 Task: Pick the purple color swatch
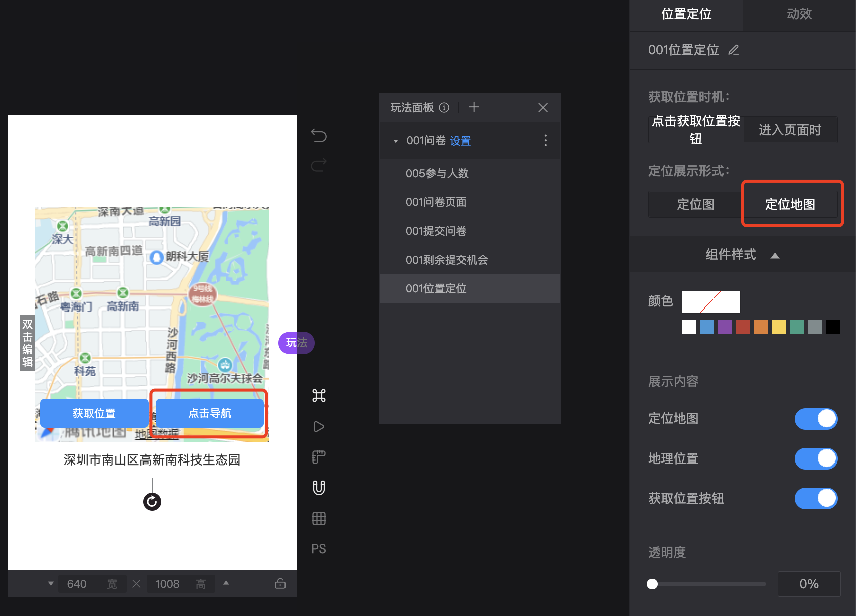tap(725, 327)
